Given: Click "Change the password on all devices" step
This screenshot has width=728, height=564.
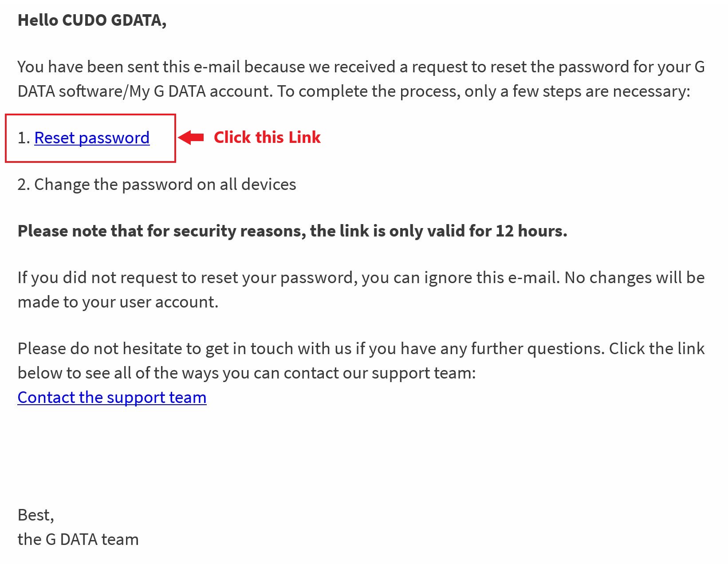Looking at the screenshot, I should (x=165, y=185).
